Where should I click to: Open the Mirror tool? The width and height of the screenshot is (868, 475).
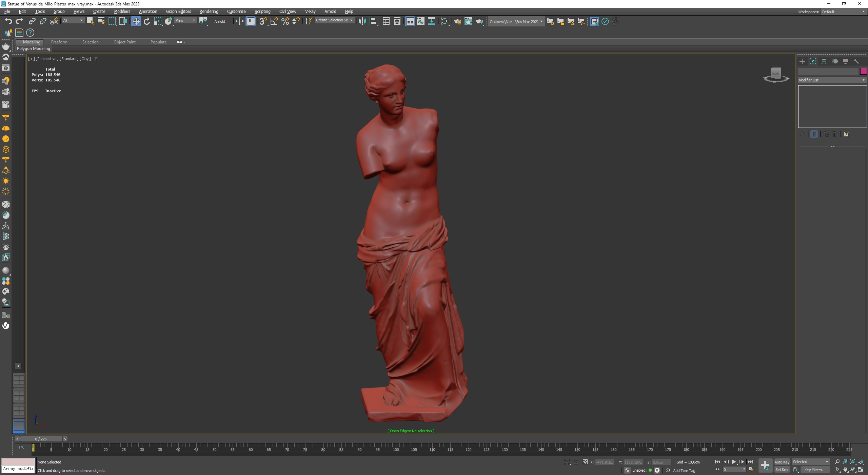(x=362, y=21)
